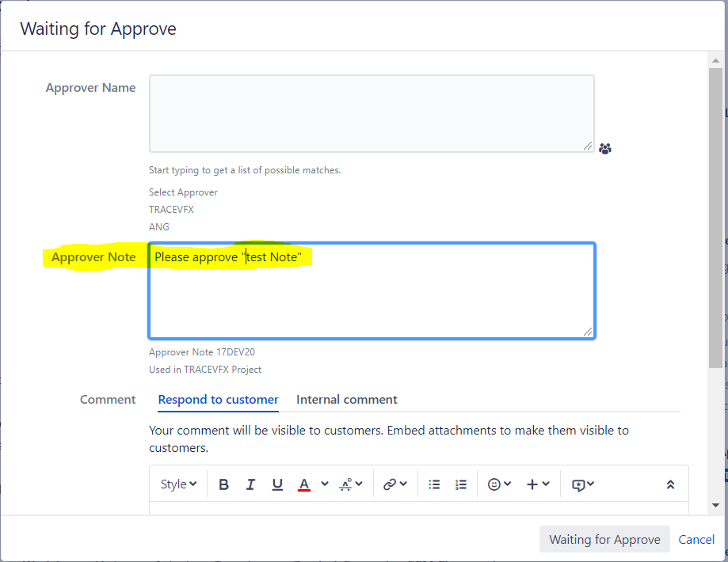The height and width of the screenshot is (562, 728).
Task: Select TRACEVFX from the approver suggestions
Action: tap(171, 209)
